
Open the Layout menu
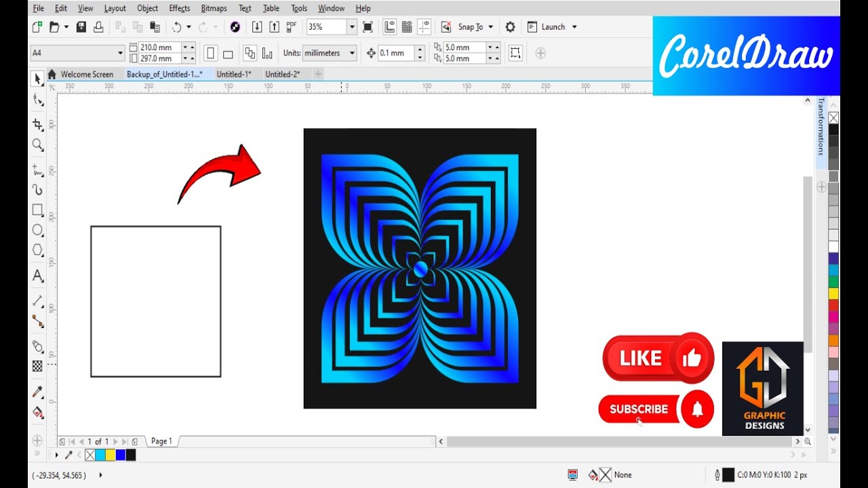115,8
